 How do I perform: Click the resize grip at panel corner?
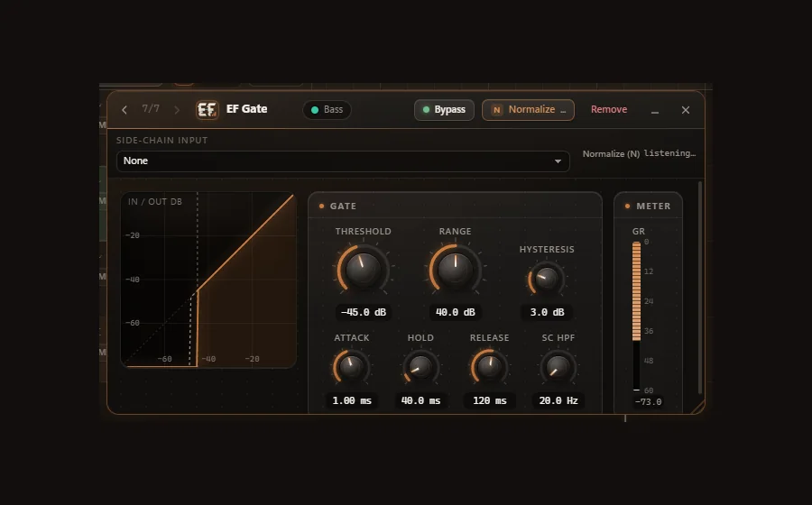pos(697,408)
